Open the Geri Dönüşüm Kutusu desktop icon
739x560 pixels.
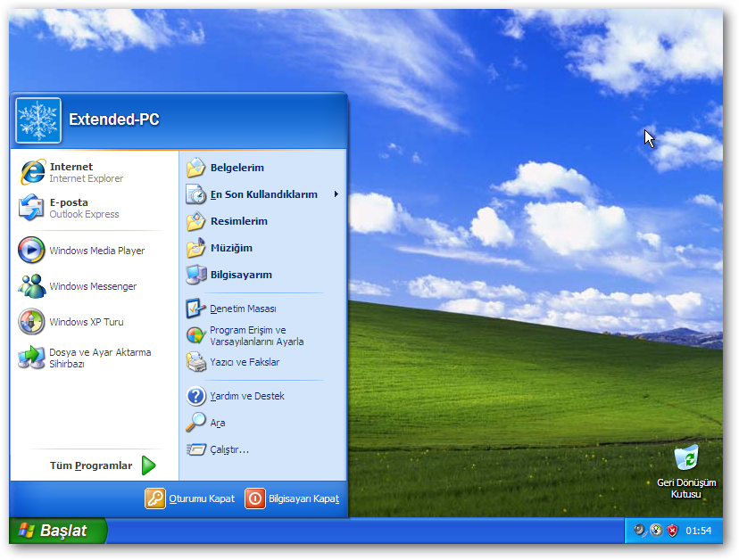(x=686, y=459)
